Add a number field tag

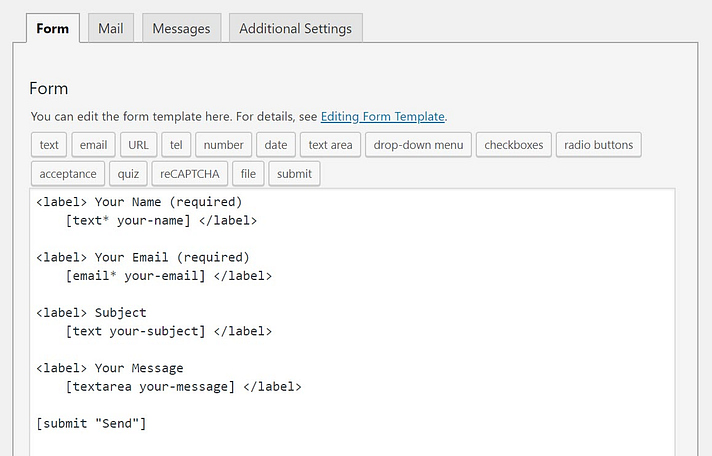[x=223, y=145]
